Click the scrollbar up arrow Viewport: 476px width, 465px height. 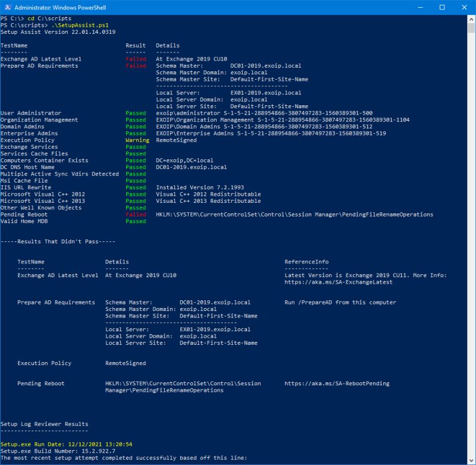point(471,20)
